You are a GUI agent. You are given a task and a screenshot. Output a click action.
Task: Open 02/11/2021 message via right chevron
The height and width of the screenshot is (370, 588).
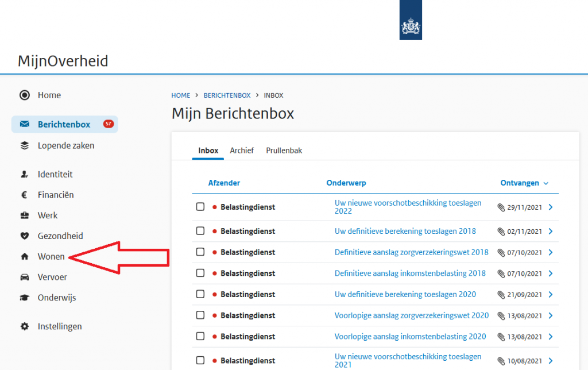click(551, 231)
